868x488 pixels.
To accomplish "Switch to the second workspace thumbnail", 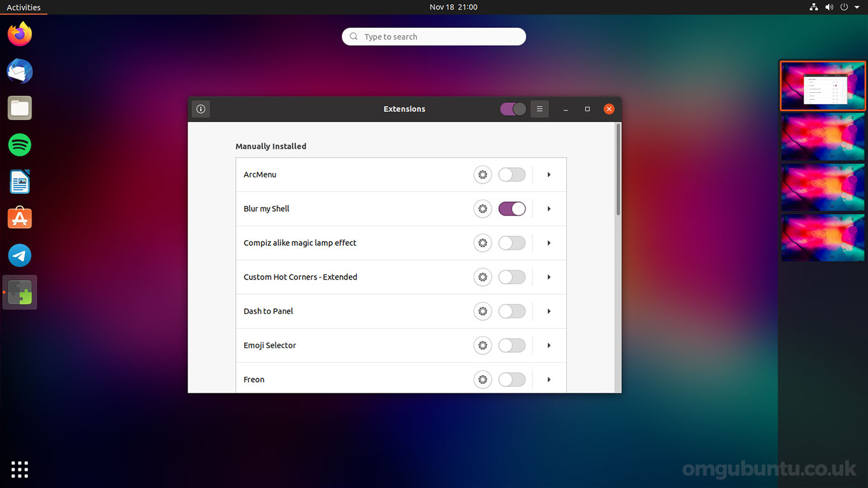I will (x=823, y=137).
